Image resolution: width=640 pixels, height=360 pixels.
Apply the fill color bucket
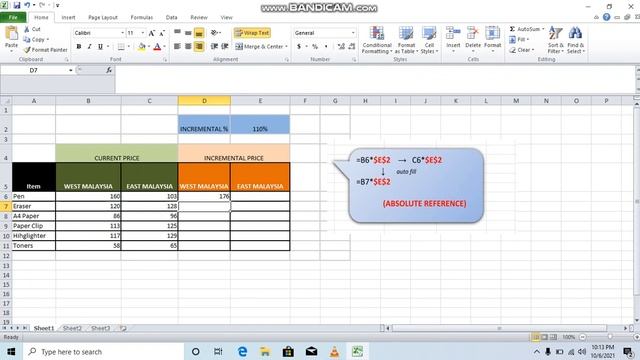point(142,47)
